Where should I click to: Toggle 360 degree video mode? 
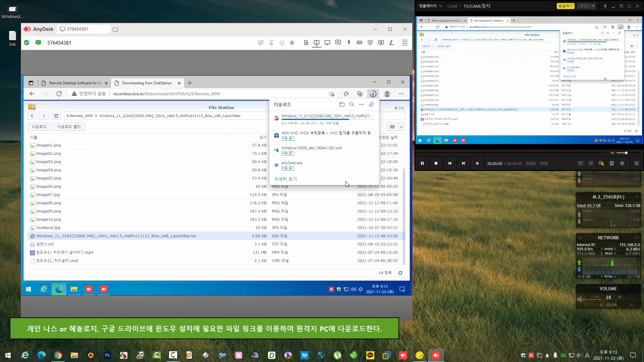pyautogui.click(x=581, y=163)
